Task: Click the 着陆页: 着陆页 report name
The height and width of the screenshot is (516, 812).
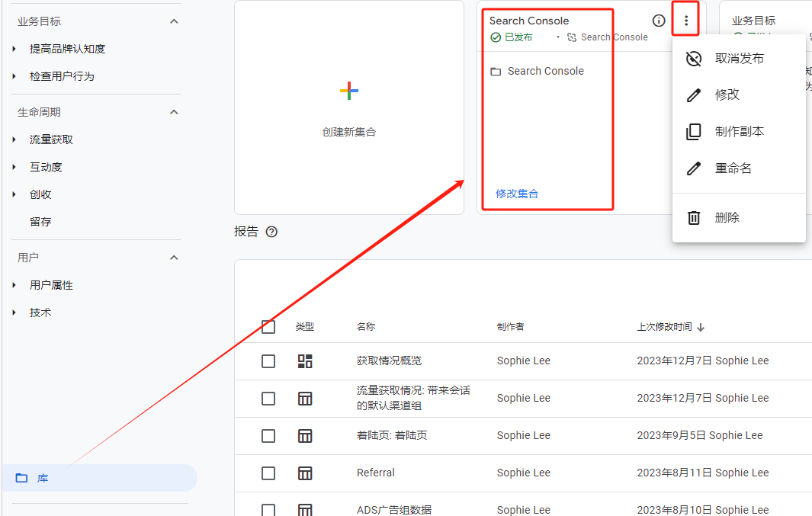Action: coord(392,436)
